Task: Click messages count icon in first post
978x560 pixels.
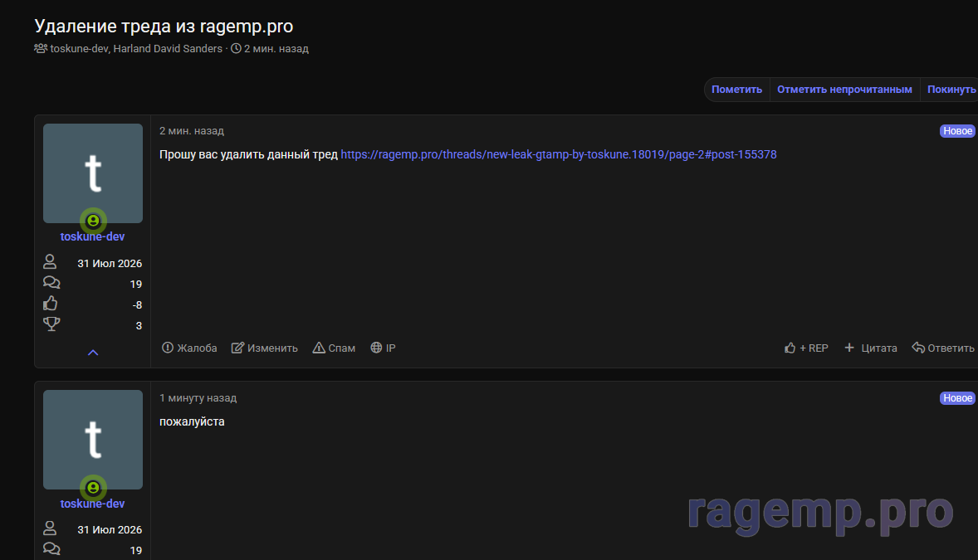Action: click(x=51, y=283)
